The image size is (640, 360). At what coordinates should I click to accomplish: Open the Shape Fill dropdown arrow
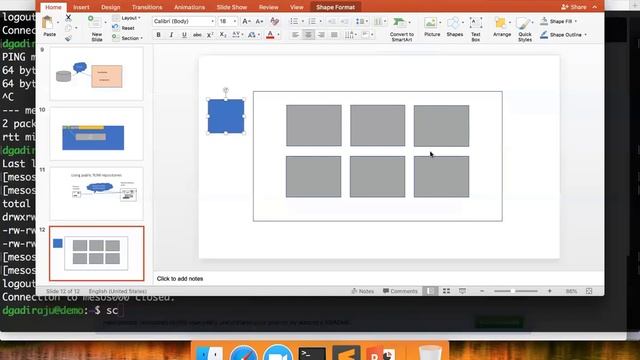[x=576, y=21]
